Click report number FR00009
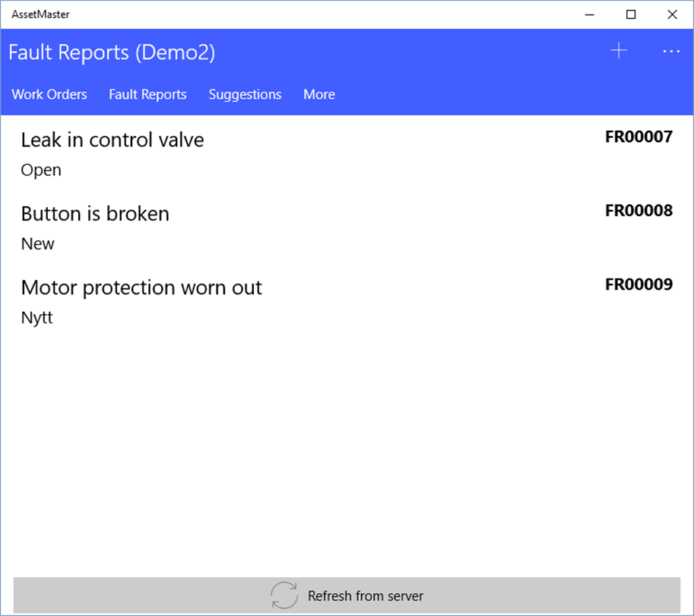 tap(639, 284)
